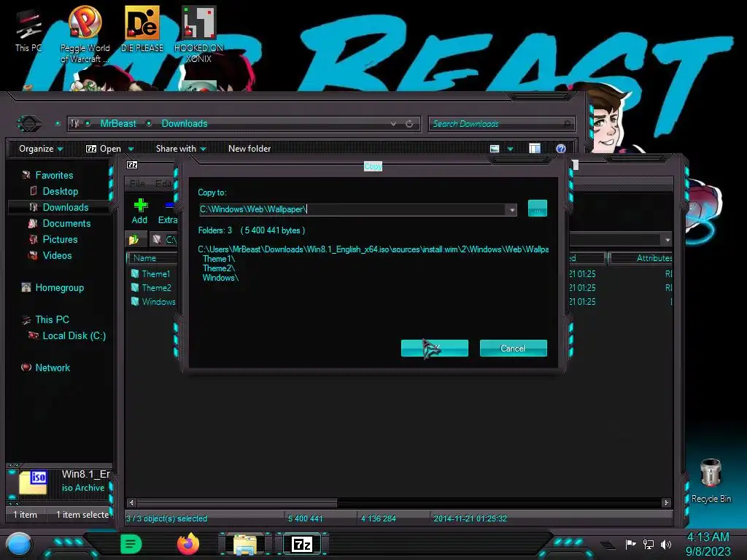747x560 pixels.
Task: Open the Copy to path dropdown
Action: click(511, 209)
